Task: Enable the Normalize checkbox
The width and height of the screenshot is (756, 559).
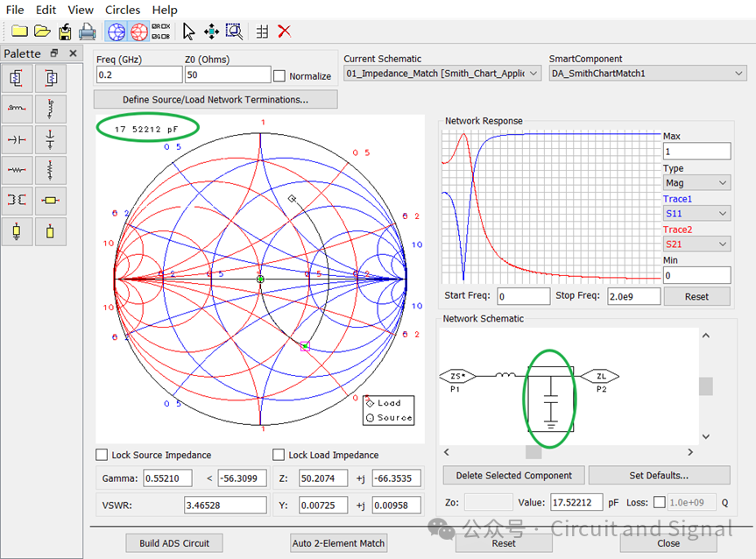Action: point(279,75)
